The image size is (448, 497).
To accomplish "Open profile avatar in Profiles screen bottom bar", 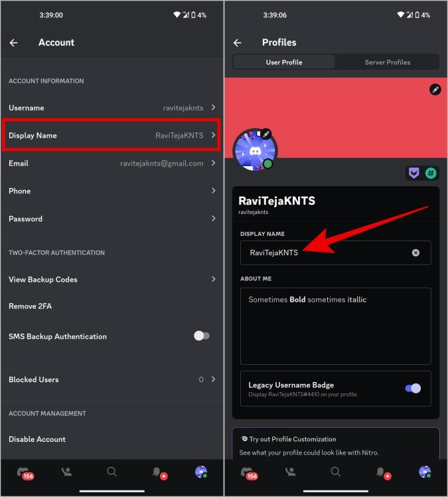I will tap(425, 472).
